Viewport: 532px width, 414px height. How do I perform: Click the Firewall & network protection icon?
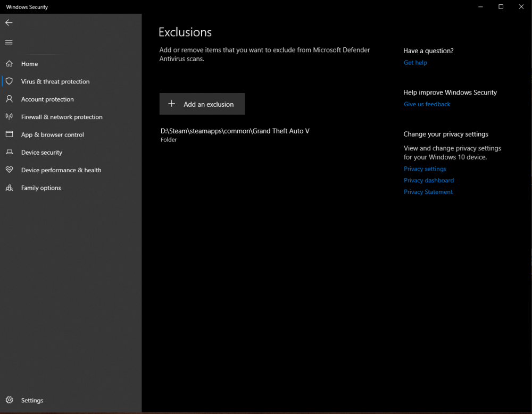coord(9,117)
